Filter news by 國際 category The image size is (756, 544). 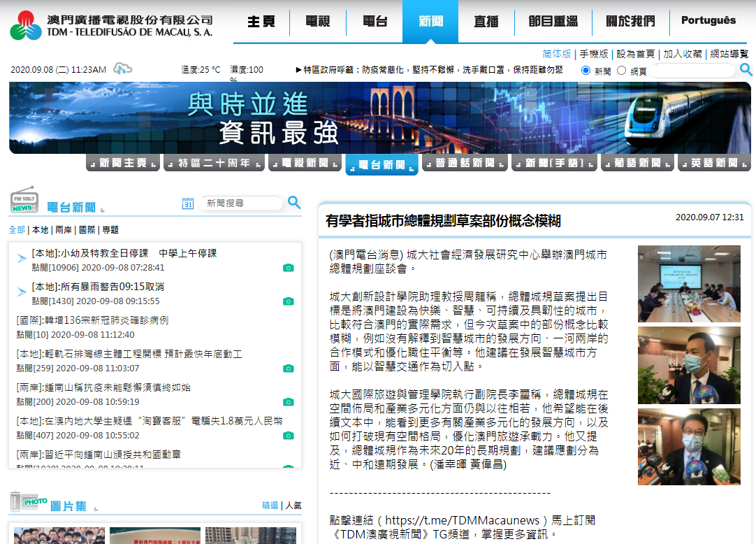coord(87,230)
